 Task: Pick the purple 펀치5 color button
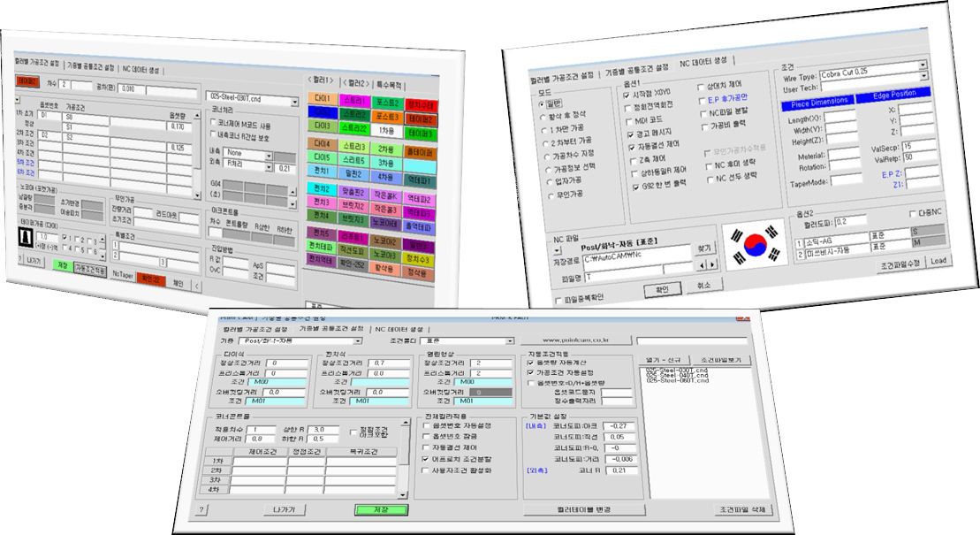[x=321, y=233]
